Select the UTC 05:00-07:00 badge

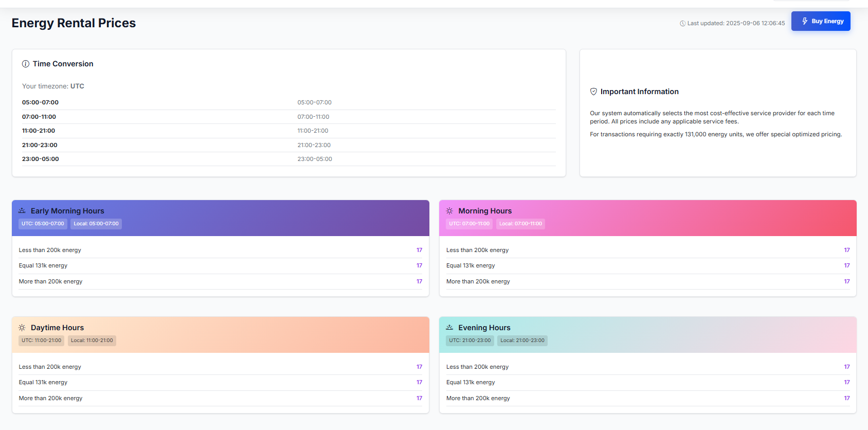click(43, 224)
